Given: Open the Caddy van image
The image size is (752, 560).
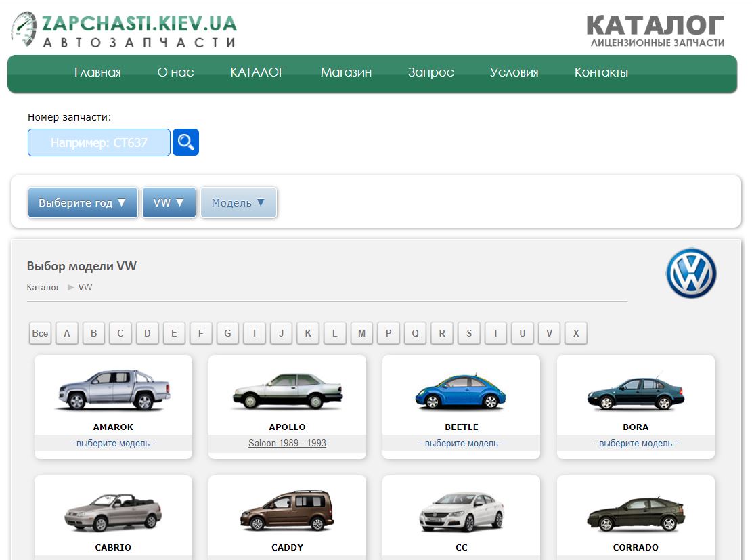Looking at the screenshot, I should (x=287, y=510).
